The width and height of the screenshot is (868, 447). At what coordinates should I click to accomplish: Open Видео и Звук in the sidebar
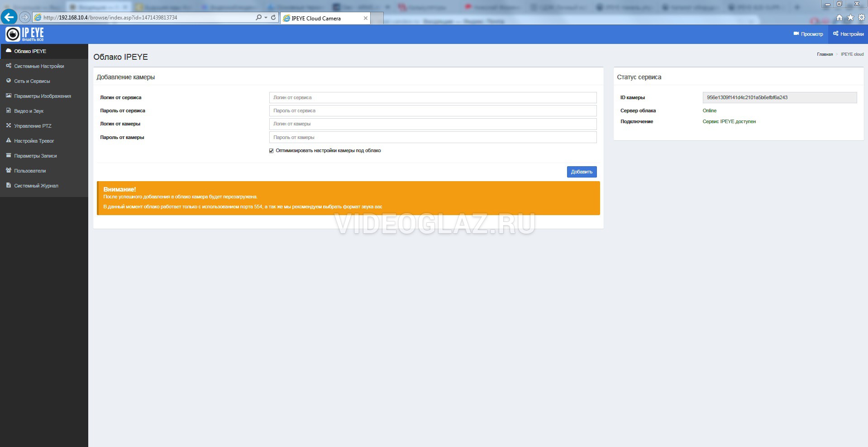click(44, 111)
